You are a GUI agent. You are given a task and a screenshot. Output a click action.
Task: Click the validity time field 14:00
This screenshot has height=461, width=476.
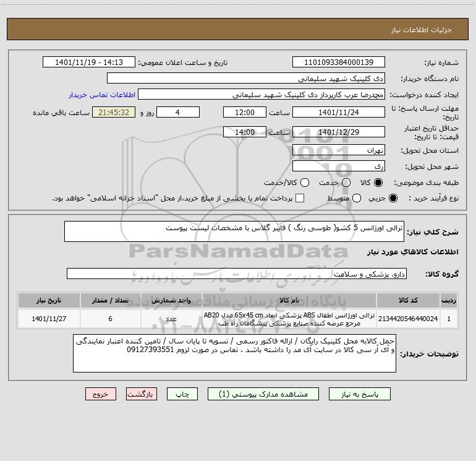click(x=245, y=132)
